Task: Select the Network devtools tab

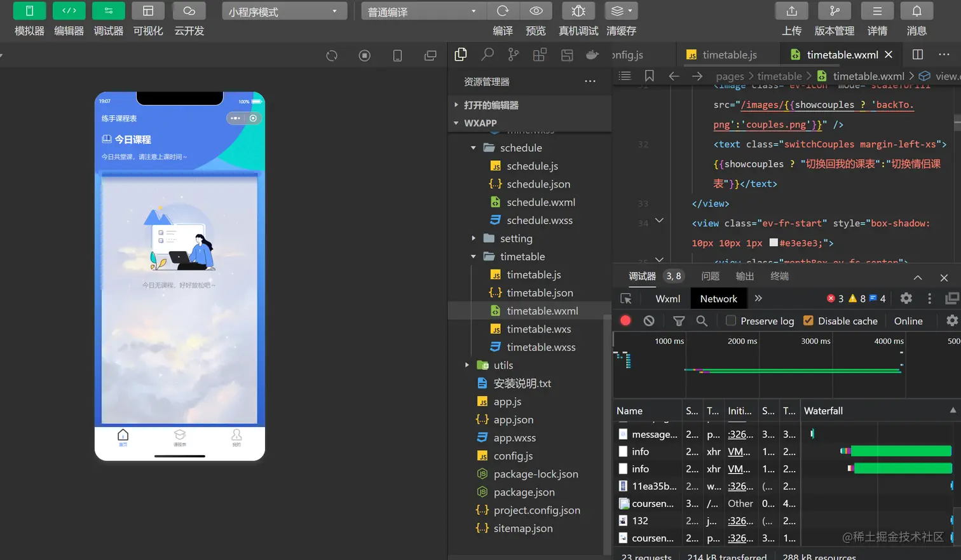Action: (718, 299)
